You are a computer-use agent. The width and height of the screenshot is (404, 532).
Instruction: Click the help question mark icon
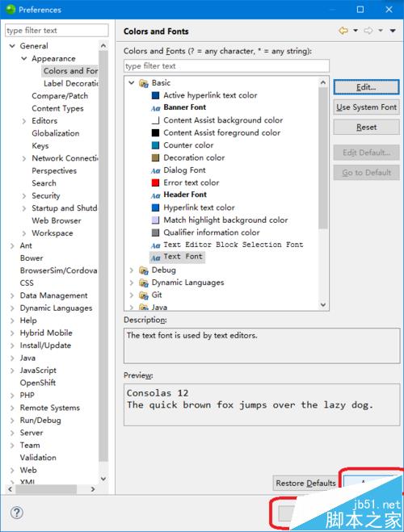pos(17,513)
